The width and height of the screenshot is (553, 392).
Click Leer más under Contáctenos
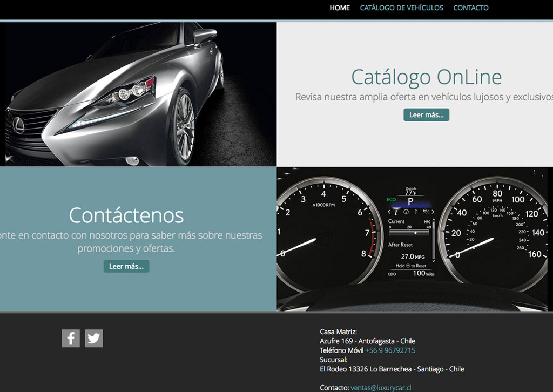pos(126,266)
